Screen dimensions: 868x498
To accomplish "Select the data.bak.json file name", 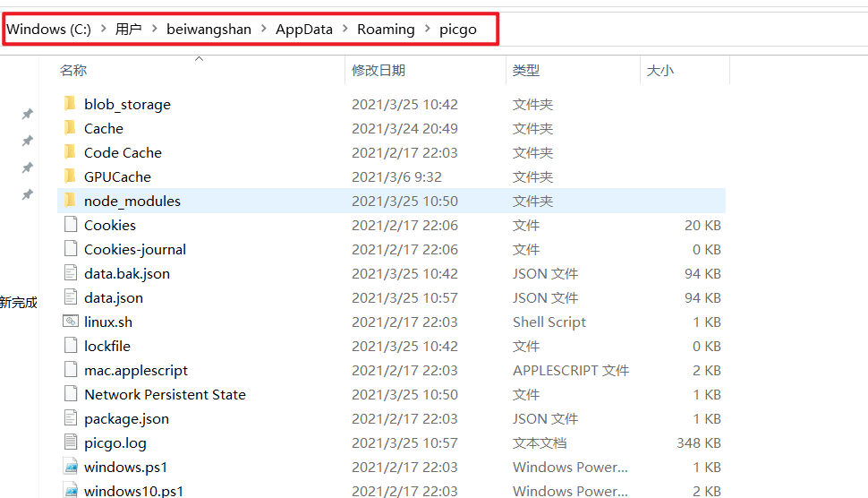I will (x=127, y=274).
